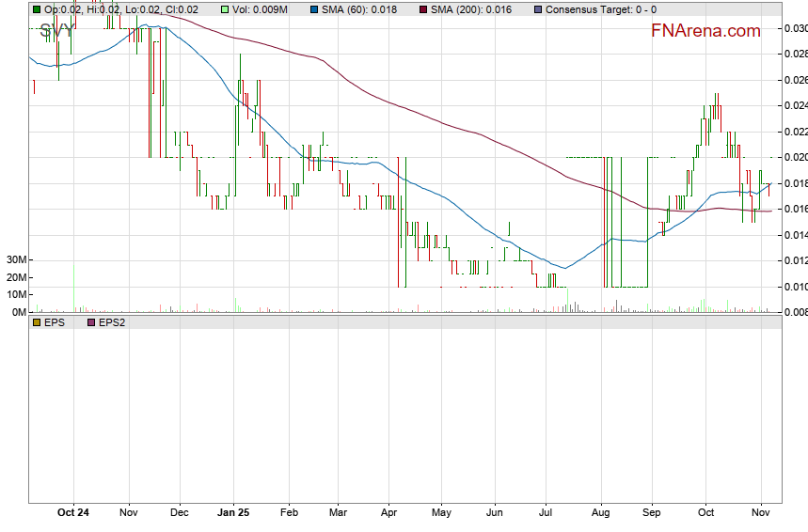Click the Vol: 0.009M legend label

tap(263, 9)
